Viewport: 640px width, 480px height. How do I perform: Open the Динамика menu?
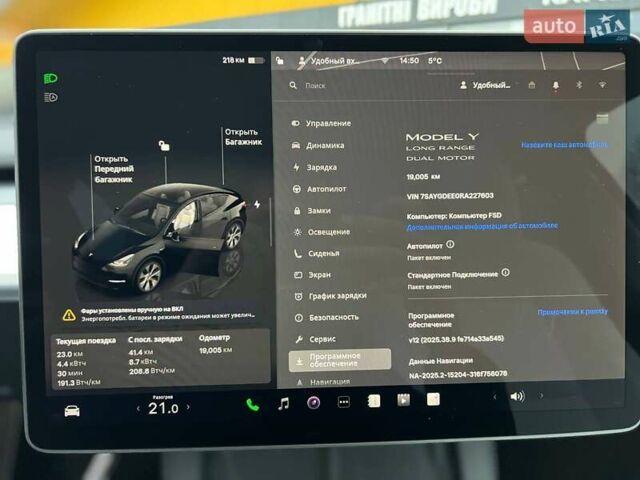[x=318, y=145]
